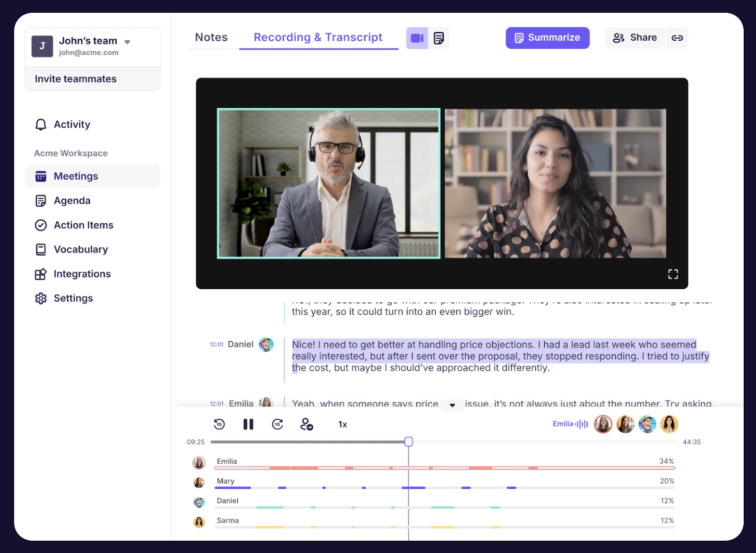
Task: Switch to the Notes tab
Action: point(211,37)
